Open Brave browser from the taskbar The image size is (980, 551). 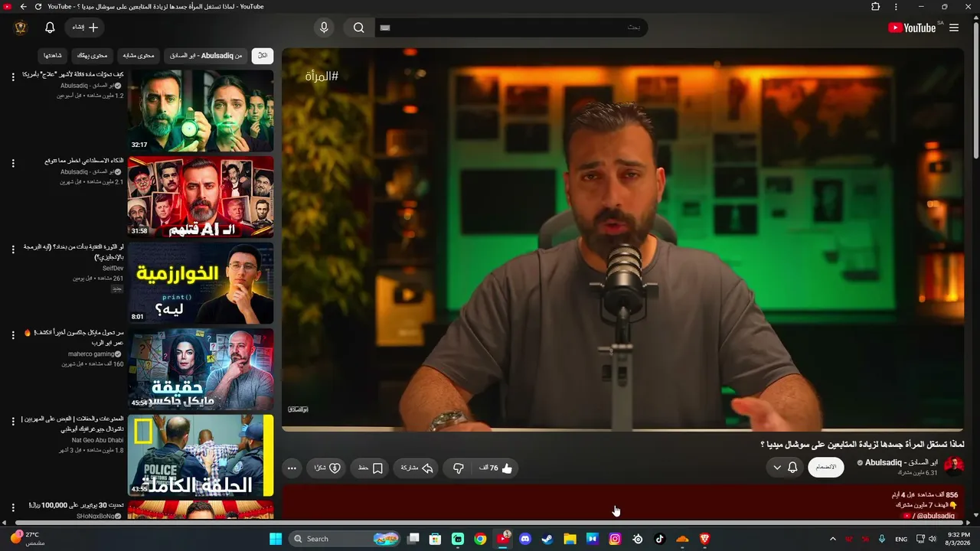pos(704,539)
